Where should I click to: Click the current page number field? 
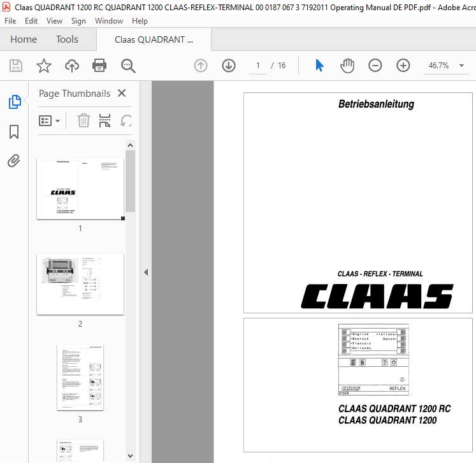[257, 66]
